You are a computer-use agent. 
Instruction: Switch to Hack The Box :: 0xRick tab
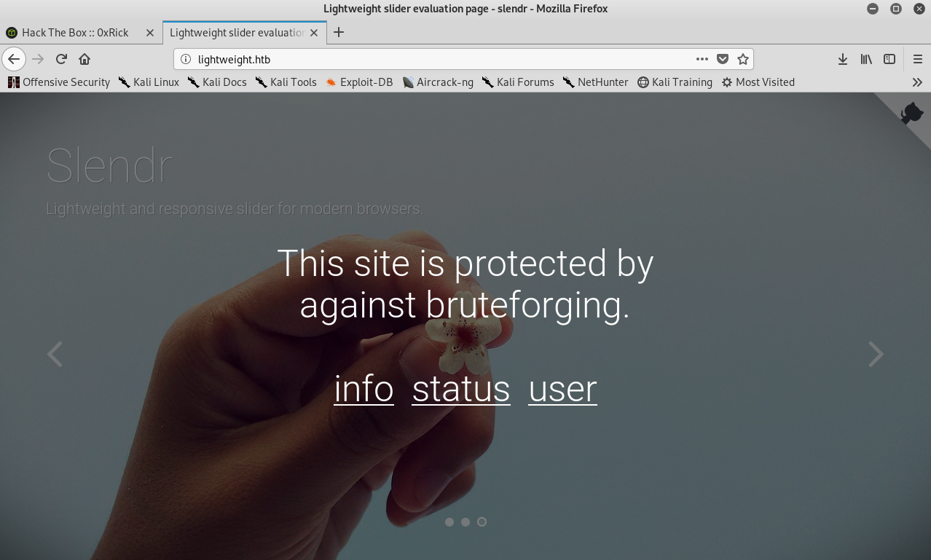(75, 33)
